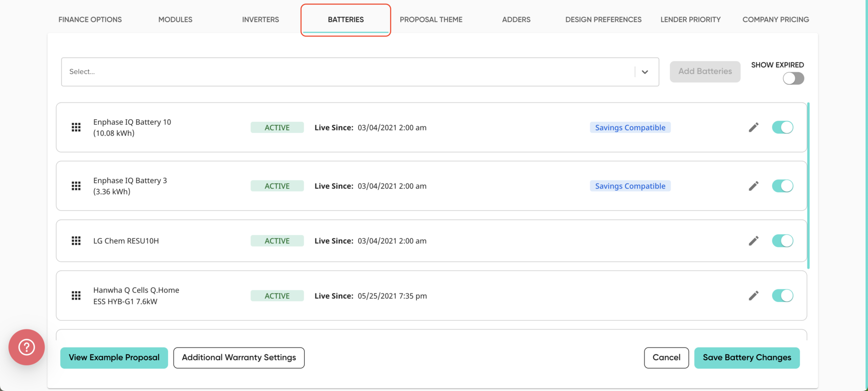Select the Enphase IQ Battery 3 name text

point(130,186)
